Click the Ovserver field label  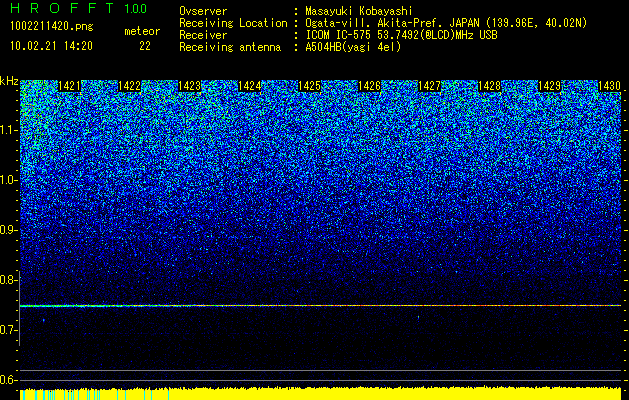[203, 11]
